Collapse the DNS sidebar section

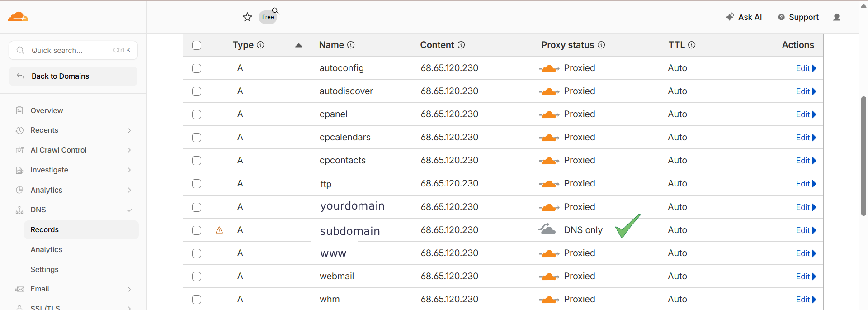tap(73, 210)
